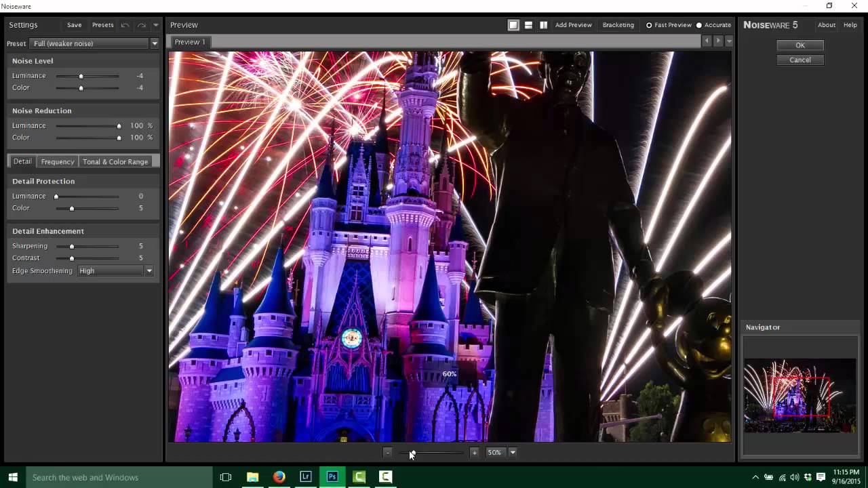The height and width of the screenshot is (488, 868).
Task: Open the Wi-Fi network tray icon
Action: [x=782, y=477]
